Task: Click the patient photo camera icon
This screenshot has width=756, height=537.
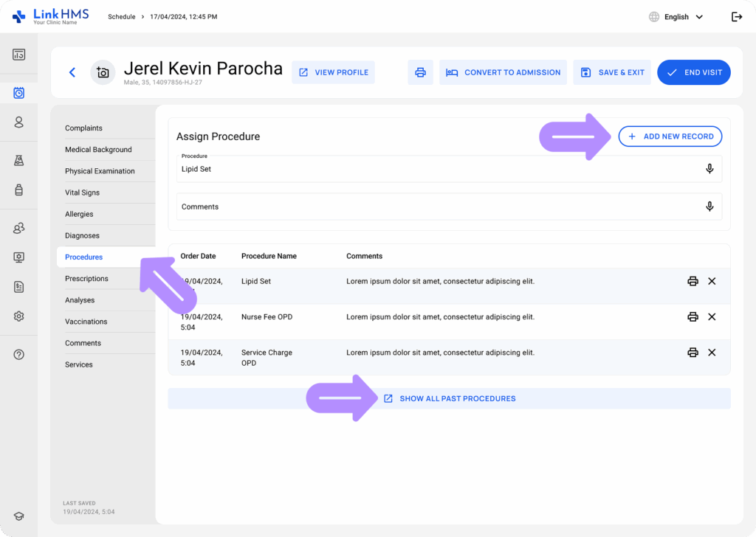Action: [x=103, y=72]
